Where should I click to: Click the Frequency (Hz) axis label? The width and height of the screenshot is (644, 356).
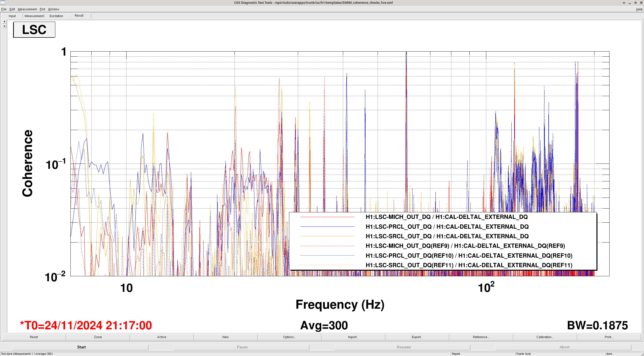(340, 305)
